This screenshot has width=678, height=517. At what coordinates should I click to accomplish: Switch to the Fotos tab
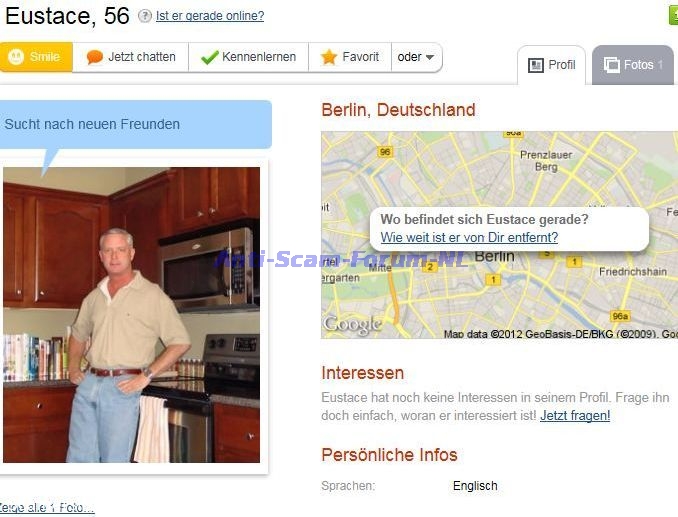(633, 65)
